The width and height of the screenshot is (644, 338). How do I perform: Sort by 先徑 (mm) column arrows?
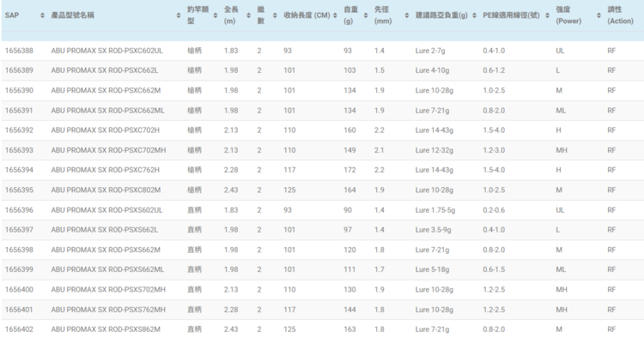407,15
